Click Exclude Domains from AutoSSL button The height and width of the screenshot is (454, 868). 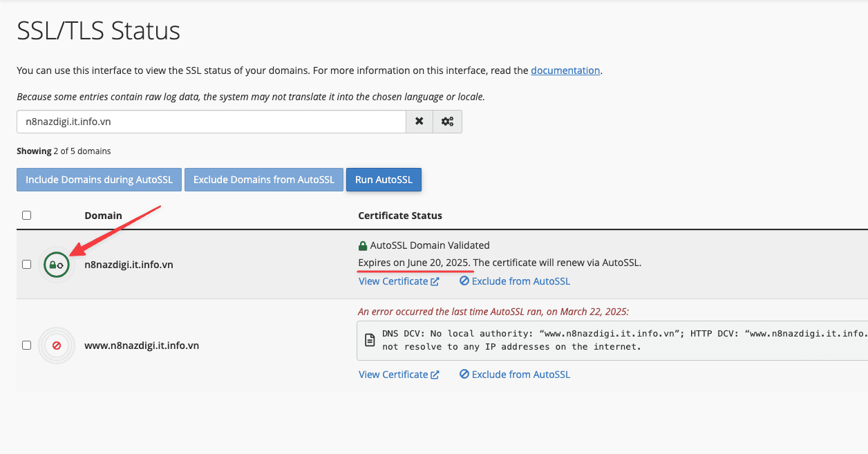pyautogui.click(x=263, y=180)
